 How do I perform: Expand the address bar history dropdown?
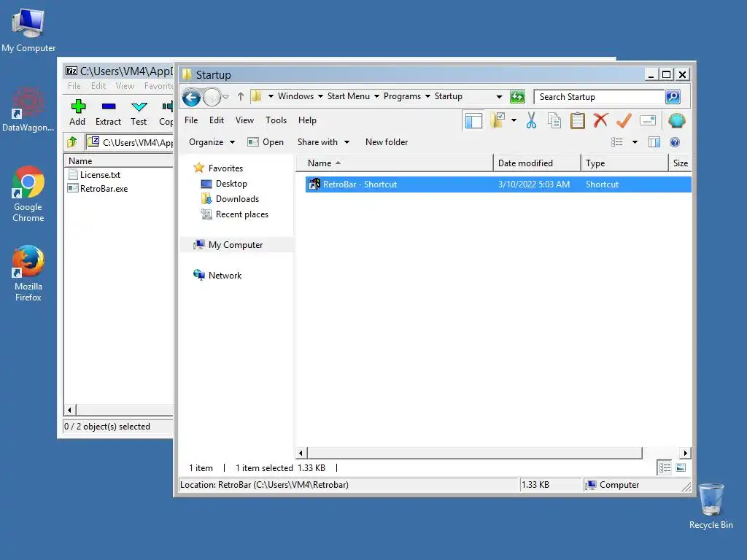click(499, 97)
